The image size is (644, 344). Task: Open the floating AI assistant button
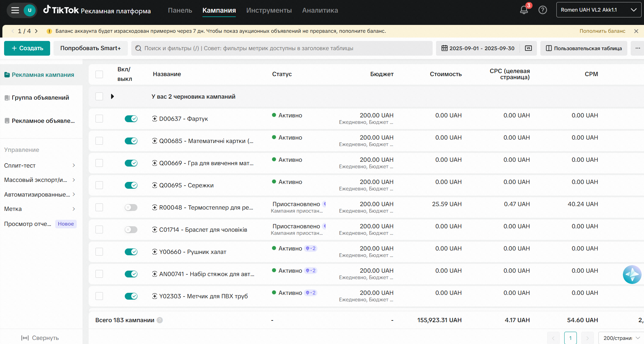pyautogui.click(x=632, y=274)
